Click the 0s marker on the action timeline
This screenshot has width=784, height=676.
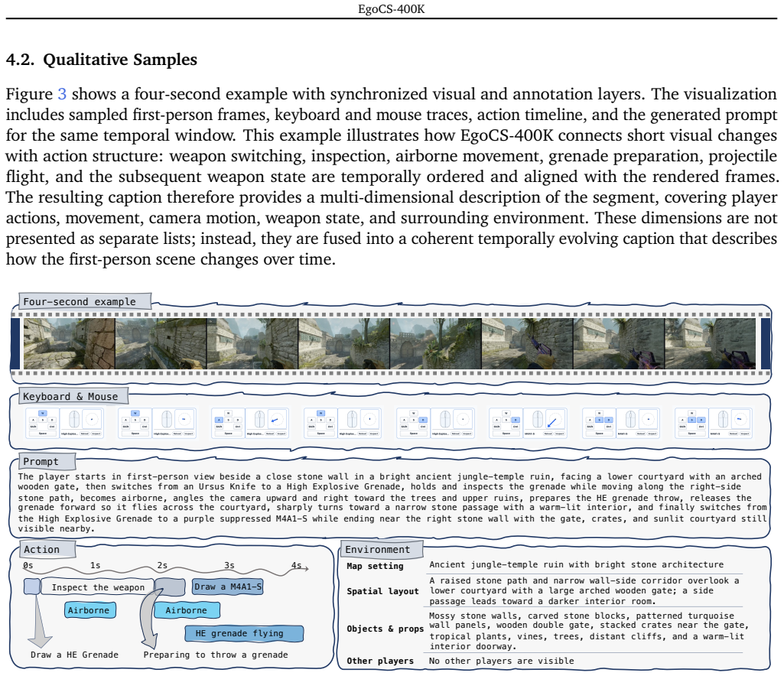click(x=28, y=565)
